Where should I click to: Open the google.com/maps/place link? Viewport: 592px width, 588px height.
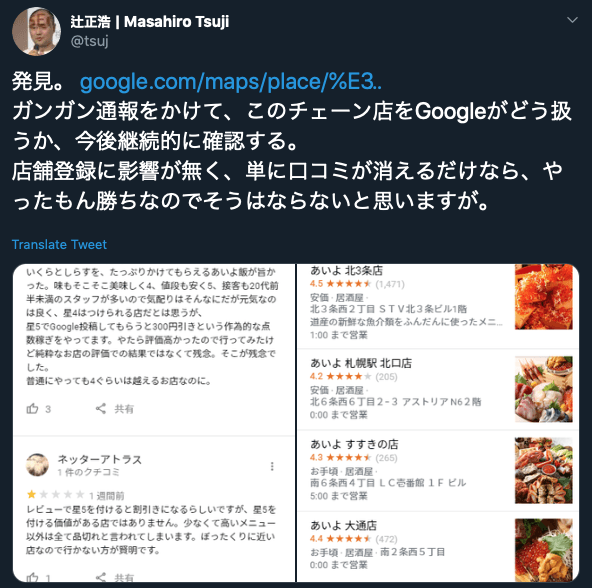click(x=231, y=81)
